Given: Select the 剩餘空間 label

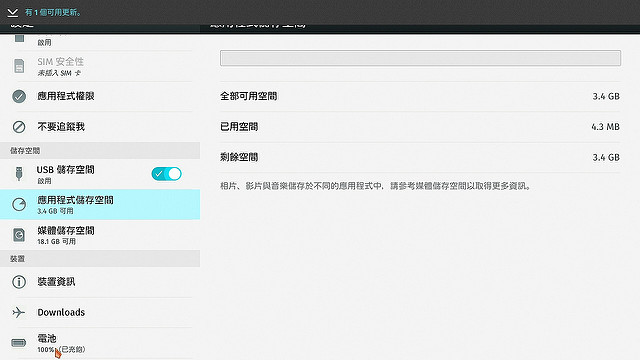Looking at the screenshot, I should point(239,157).
